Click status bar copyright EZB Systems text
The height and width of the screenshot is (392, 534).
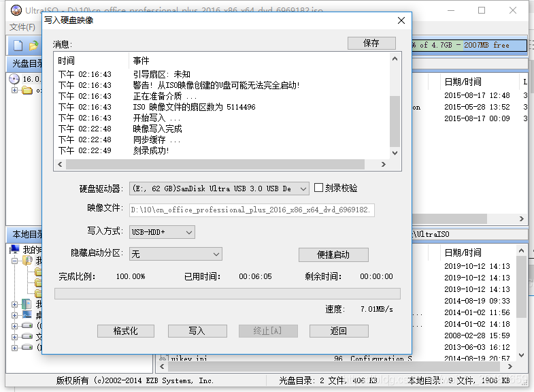click(x=135, y=380)
